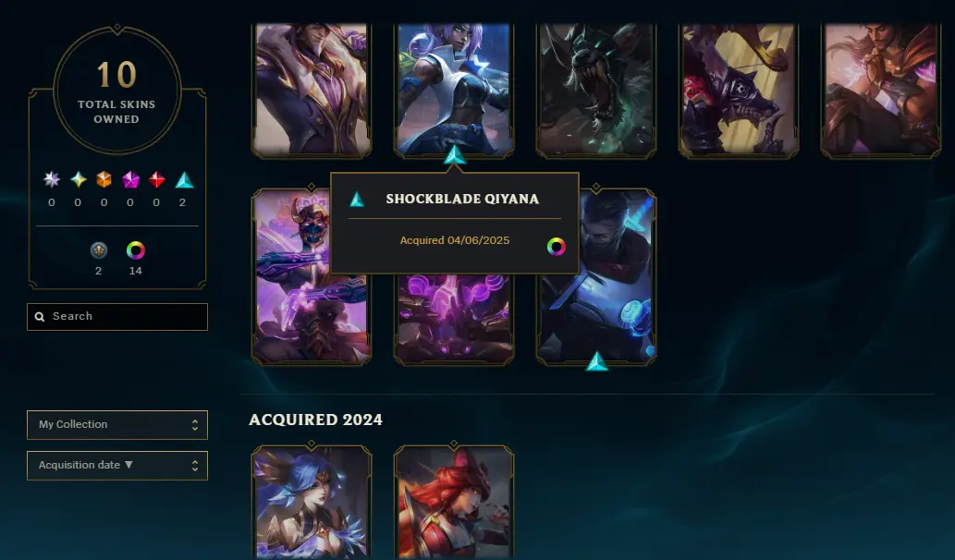
Task: Click the green-yellow Mythic rarity gem icon
Action: pos(78,179)
